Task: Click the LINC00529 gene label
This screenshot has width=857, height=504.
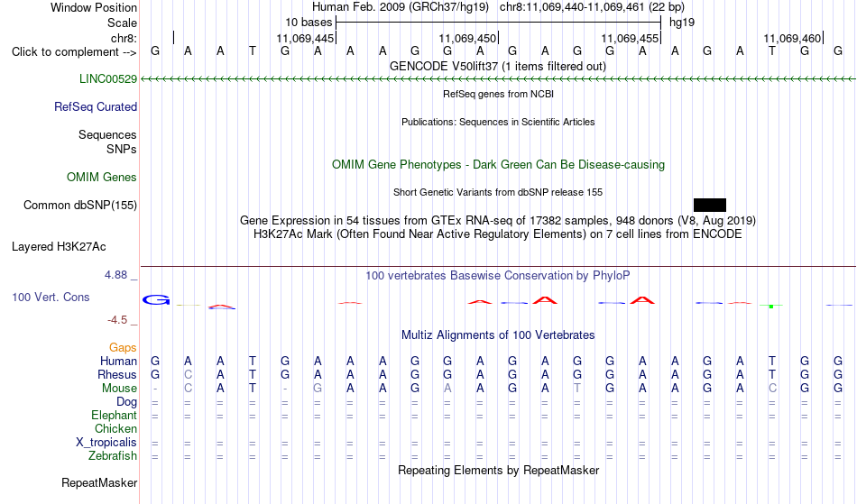Action: [x=107, y=78]
